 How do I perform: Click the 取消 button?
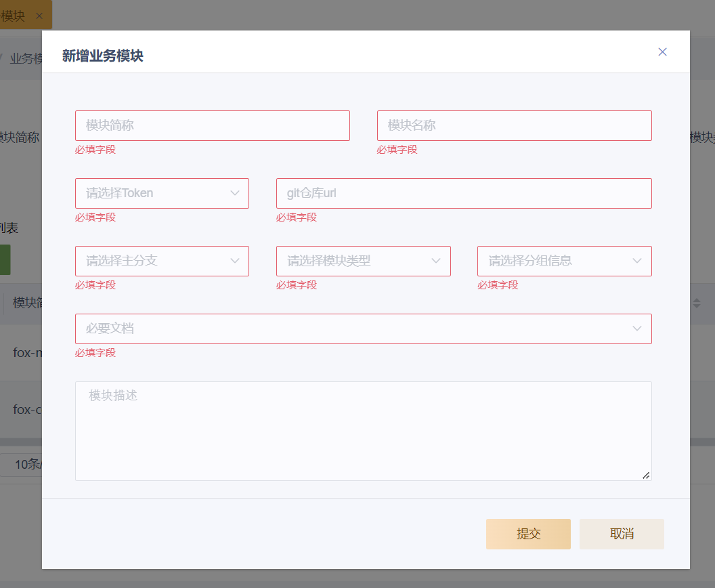coord(622,534)
